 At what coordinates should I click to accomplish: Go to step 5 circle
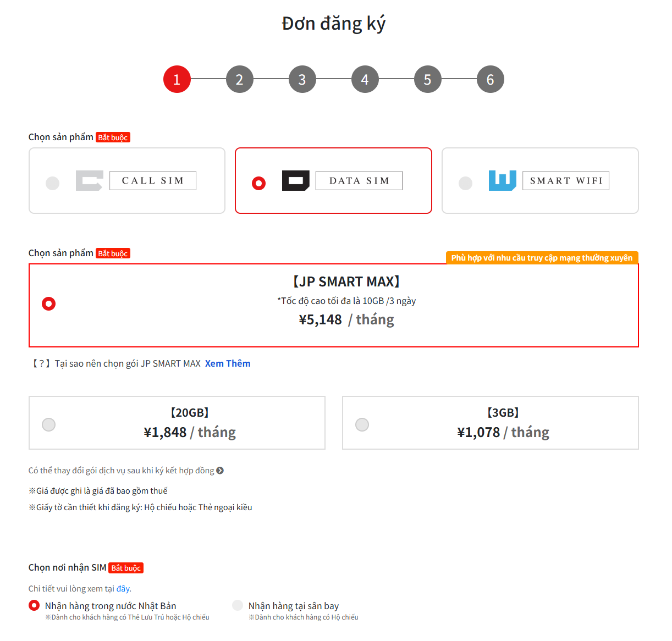pyautogui.click(x=428, y=79)
